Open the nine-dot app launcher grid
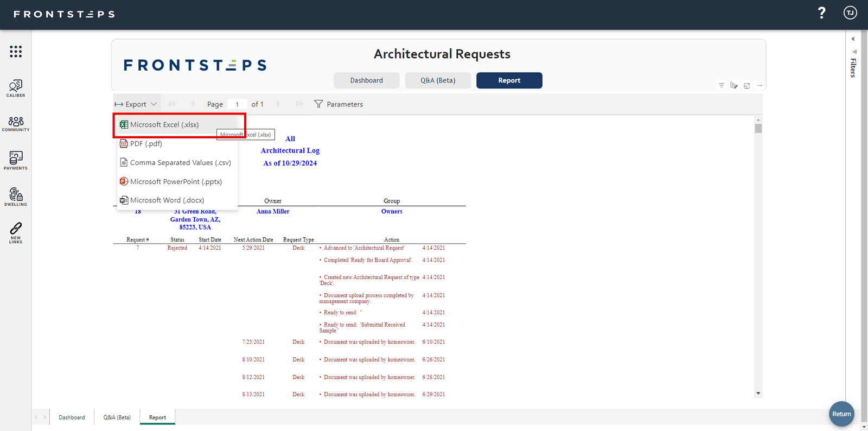The width and height of the screenshot is (868, 431). pyautogui.click(x=16, y=52)
